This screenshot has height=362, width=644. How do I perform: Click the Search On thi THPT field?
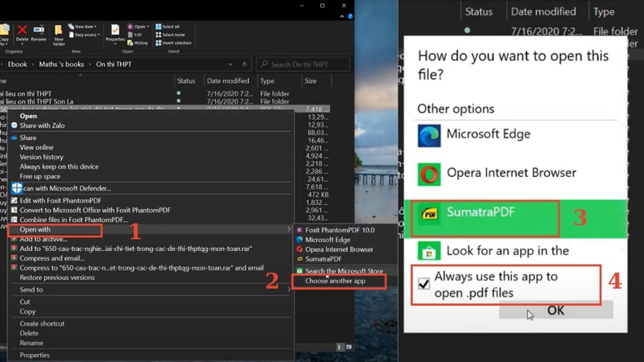(303, 64)
